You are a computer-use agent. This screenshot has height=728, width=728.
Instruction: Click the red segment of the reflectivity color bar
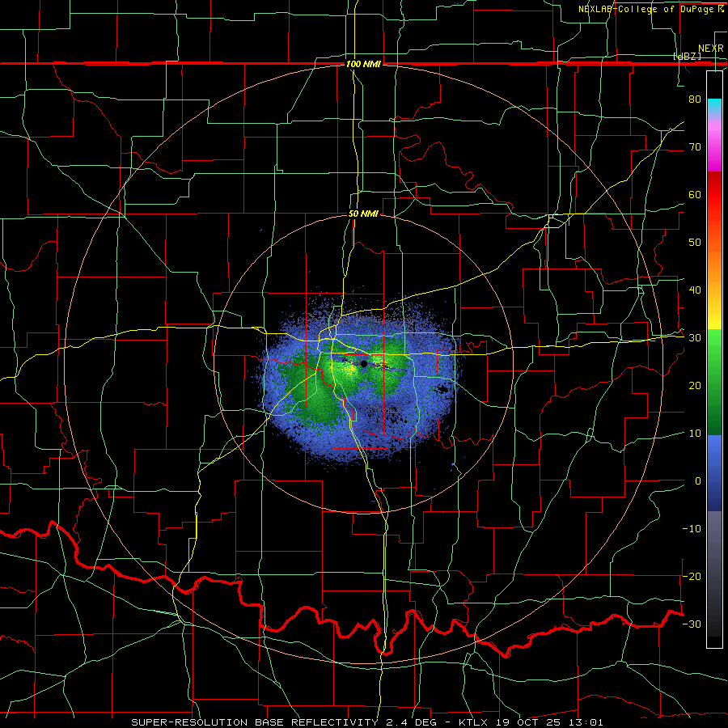tap(714, 195)
